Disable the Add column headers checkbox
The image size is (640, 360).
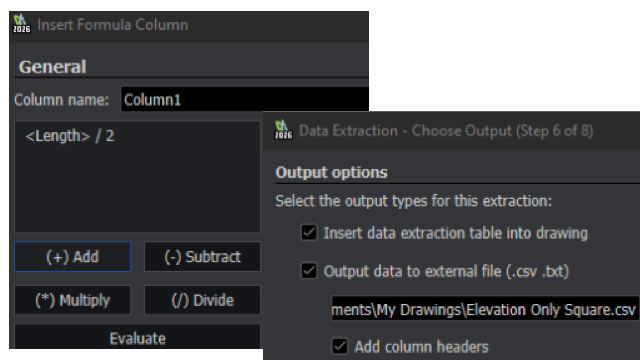(x=340, y=346)
